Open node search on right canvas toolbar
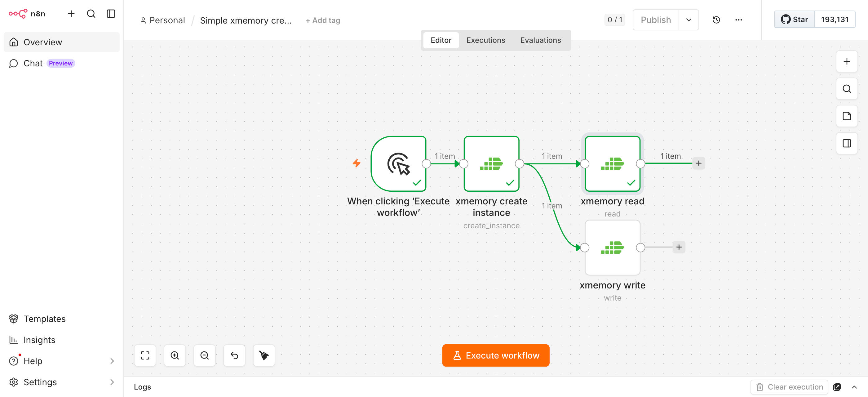Image resolution: width=868 pixels, height=397 pixels. [x=846, y=89]
